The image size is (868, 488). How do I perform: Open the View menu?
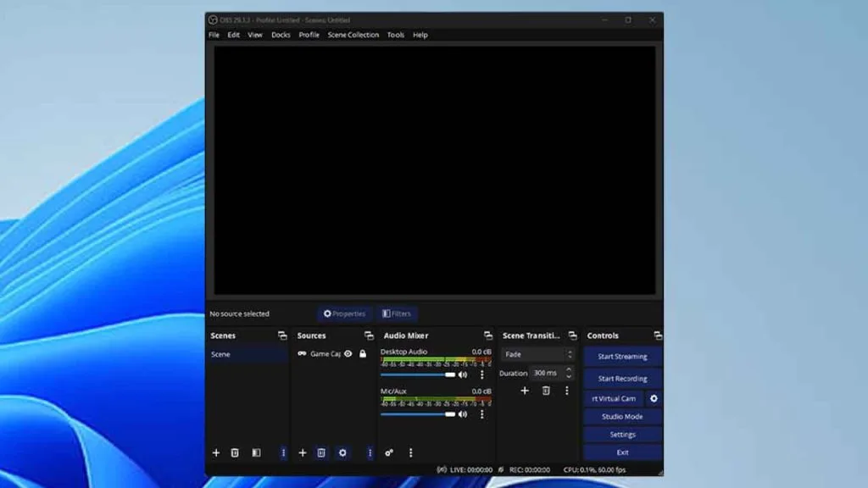coord(254,35)
